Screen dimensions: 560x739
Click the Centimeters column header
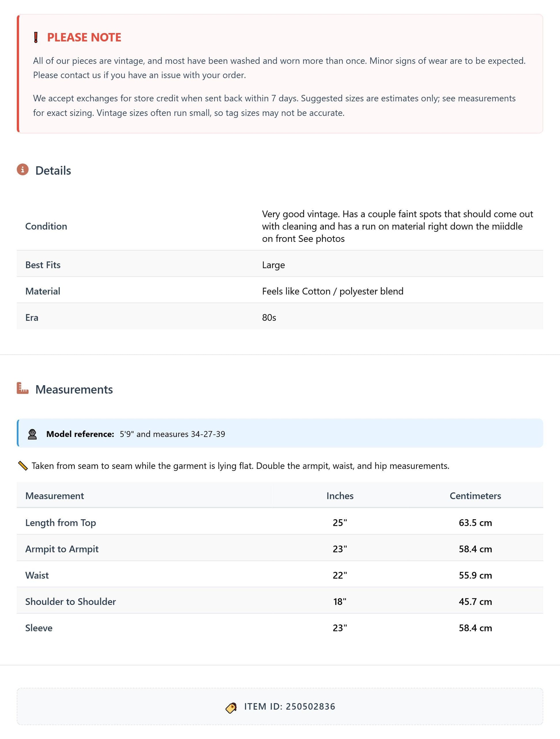(475, 496)
